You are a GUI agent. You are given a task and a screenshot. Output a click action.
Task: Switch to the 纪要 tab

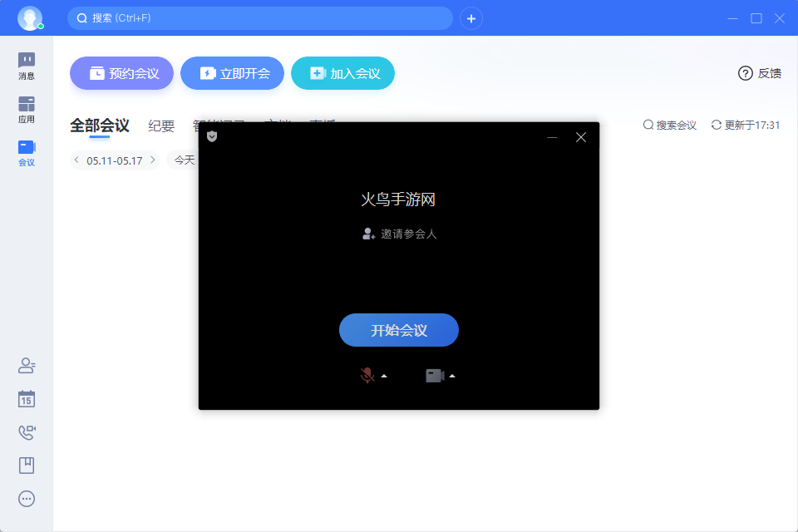[161, 126]
